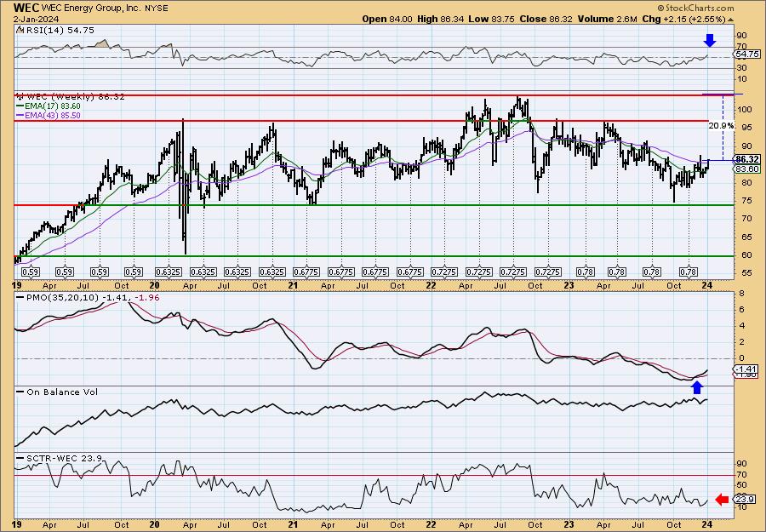Click the On Balance Vol panel label
Screen dimensions: 766x532
tap(61, 392)
